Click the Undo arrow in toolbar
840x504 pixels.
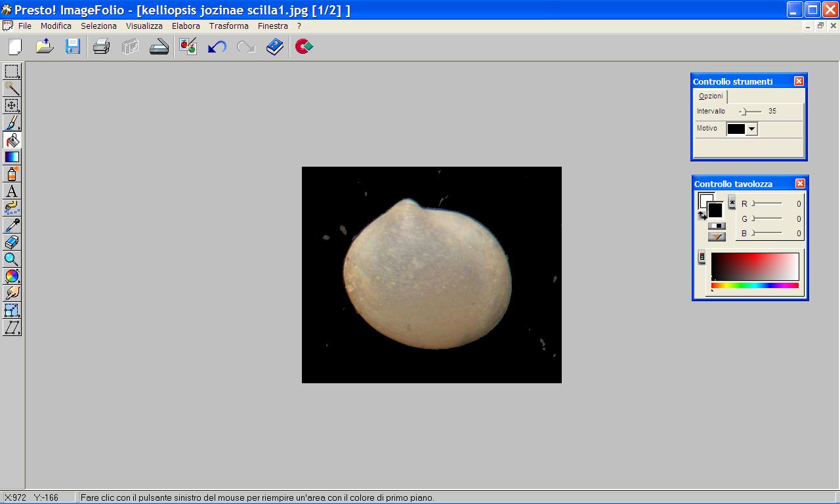click(217, 47)
